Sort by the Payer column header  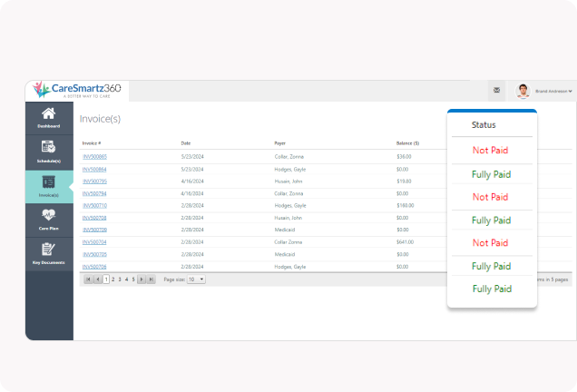coord(279,143)
